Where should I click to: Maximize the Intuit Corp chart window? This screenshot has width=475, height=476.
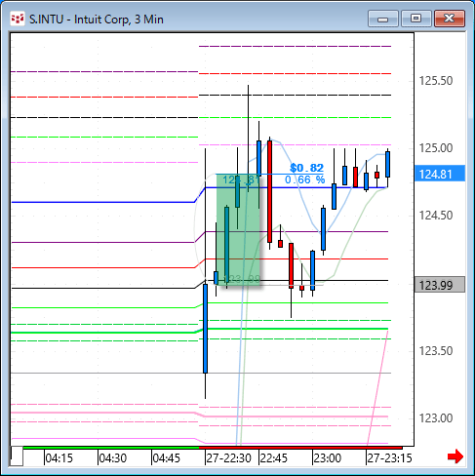[416, 19]
